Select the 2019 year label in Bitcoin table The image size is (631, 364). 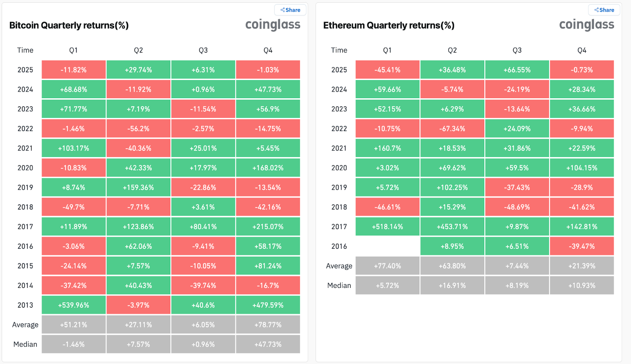pos(25,188)
